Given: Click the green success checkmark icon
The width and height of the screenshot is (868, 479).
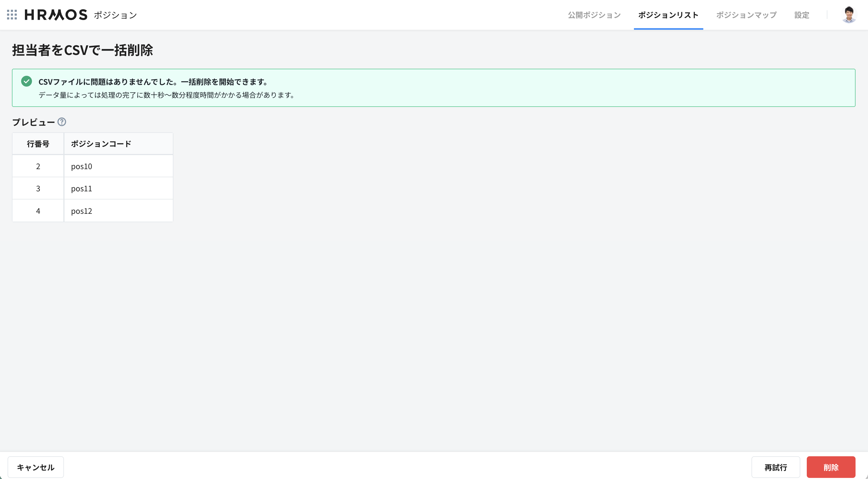Looking at the screenshot, I should pyautogui.click(x=26, y=81).
